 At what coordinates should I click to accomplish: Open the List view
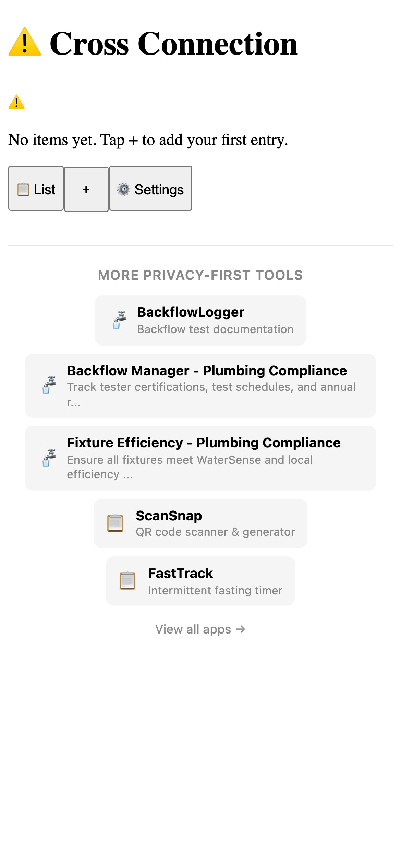coord(36,189)
